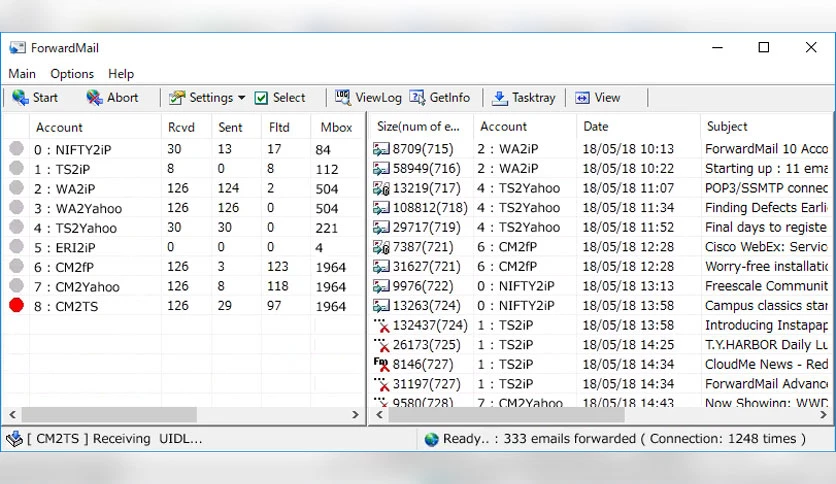Viewport: 836px width, 484px height.
Task: Toggle status circle for 5 : ERI2iP
Action: (x=17, y=246)
